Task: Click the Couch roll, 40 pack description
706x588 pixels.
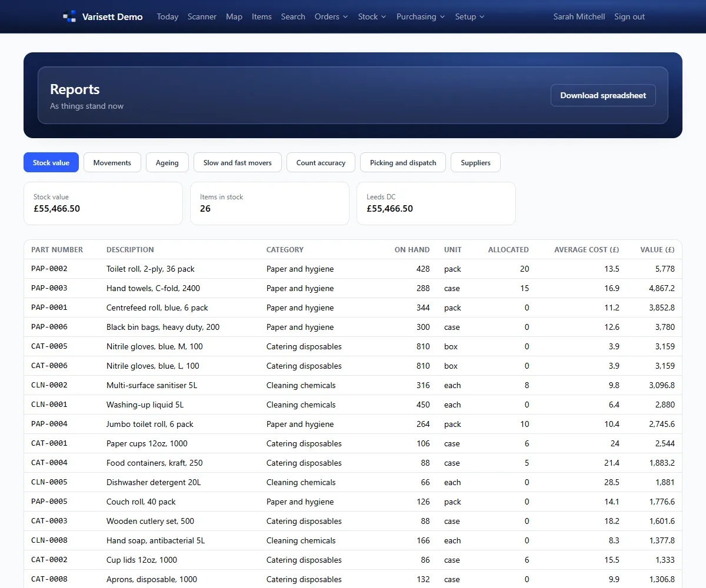Action: click(x=141, y=502)
